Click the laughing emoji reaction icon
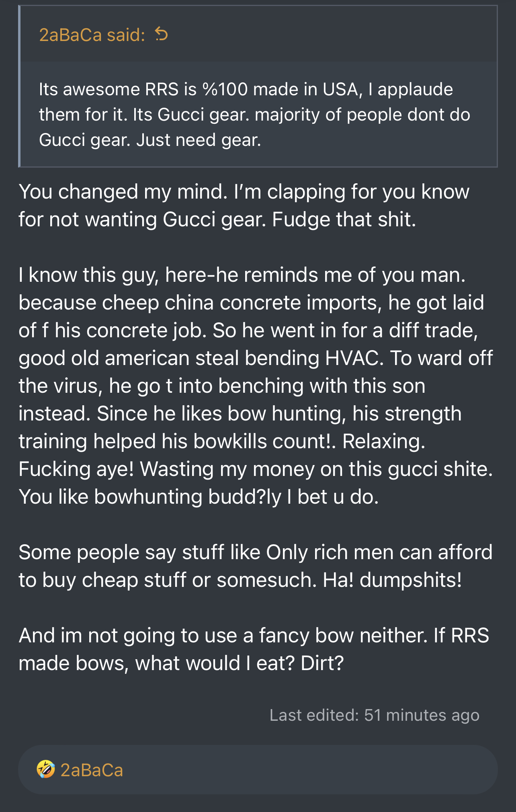The height and width of the screenshot is (812, 516). (x=46, y=769)
